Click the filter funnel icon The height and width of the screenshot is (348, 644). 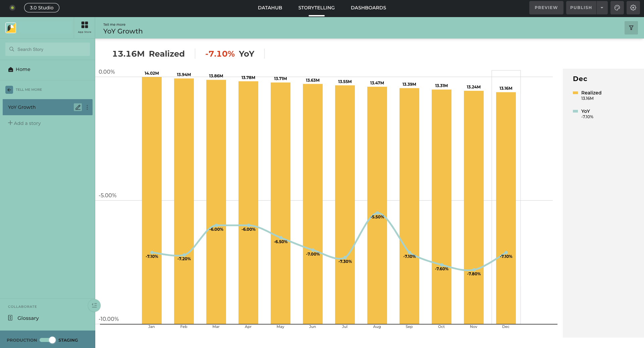tap(631, 28)
